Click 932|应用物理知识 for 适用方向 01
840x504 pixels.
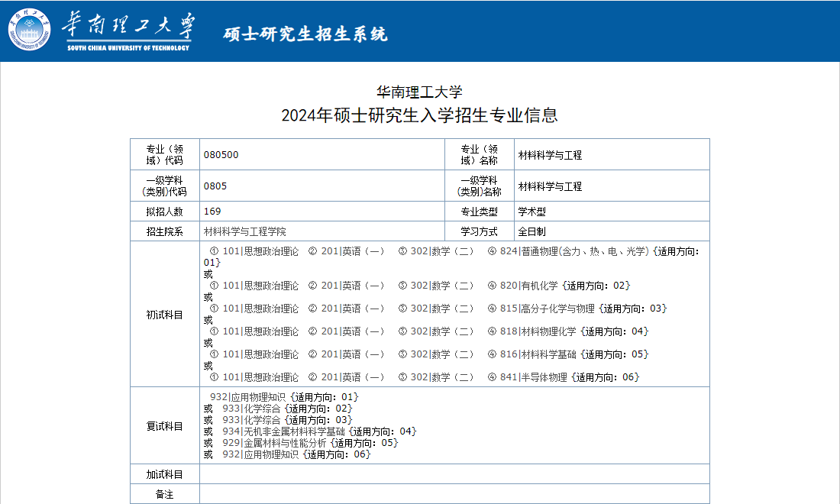click(248, 397)
